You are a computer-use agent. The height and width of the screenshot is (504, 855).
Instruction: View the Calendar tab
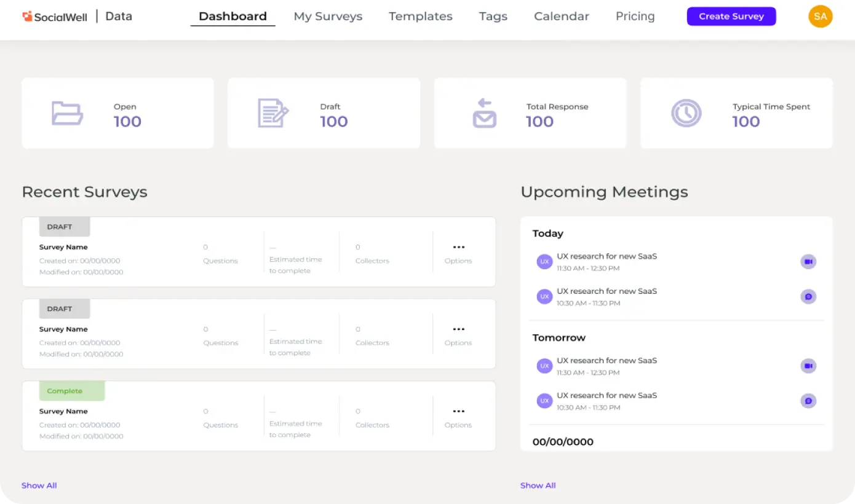[562, 17]
